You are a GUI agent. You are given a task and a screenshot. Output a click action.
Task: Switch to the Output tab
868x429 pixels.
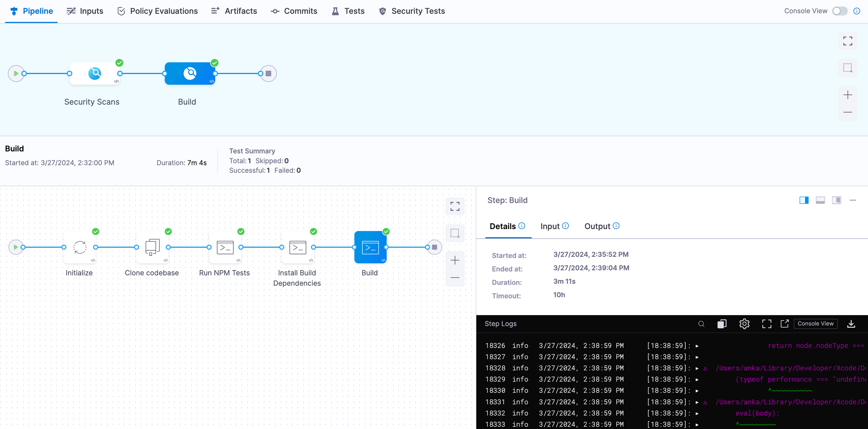point(597,226)
